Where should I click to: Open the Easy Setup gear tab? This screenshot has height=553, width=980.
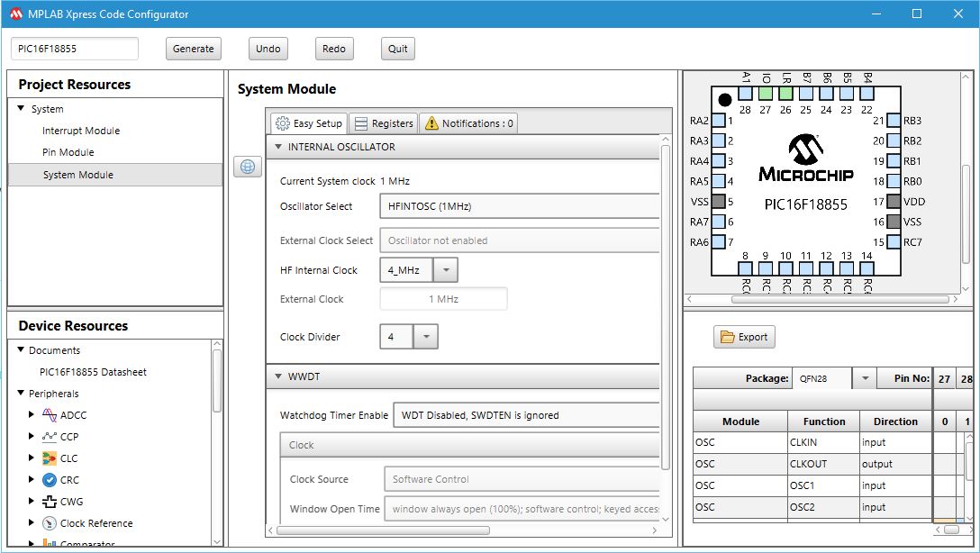coord(309,123)
